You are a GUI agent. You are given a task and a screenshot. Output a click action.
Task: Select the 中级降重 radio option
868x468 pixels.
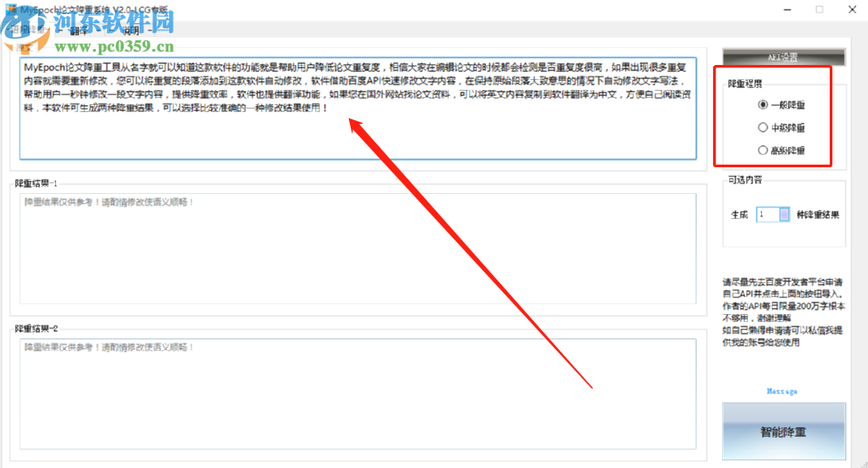point(781,128)
